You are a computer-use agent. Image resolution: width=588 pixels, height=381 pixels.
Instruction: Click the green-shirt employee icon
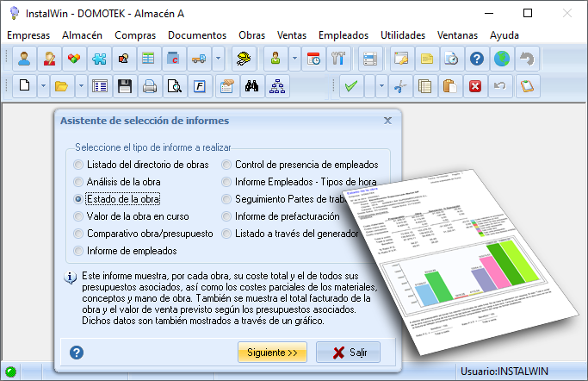(275, 59)
